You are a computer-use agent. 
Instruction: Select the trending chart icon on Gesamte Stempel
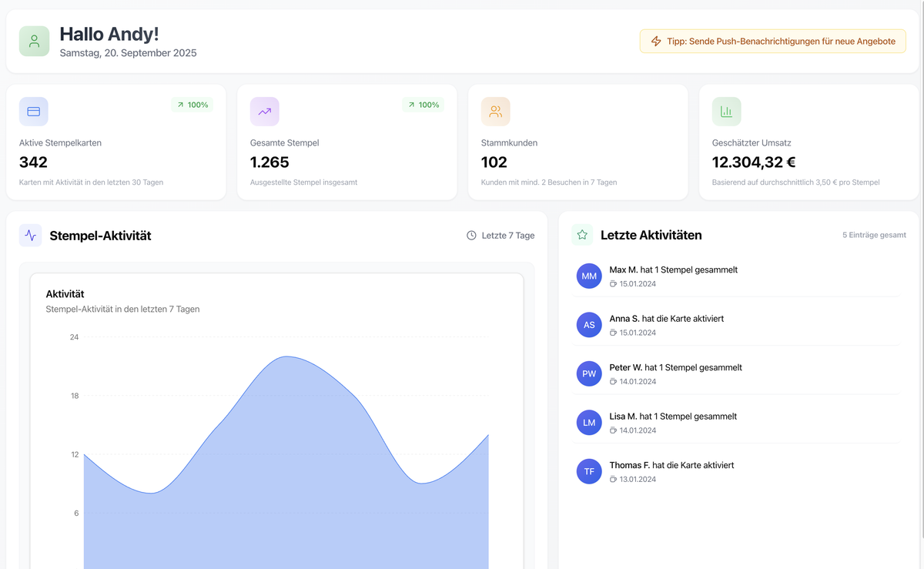264,111
